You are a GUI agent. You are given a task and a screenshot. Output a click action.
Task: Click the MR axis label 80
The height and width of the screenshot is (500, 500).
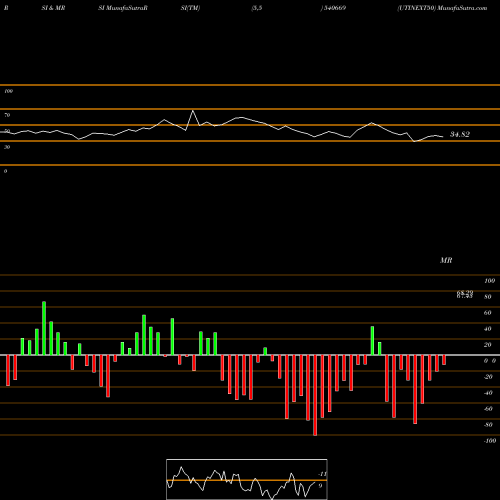488,297
